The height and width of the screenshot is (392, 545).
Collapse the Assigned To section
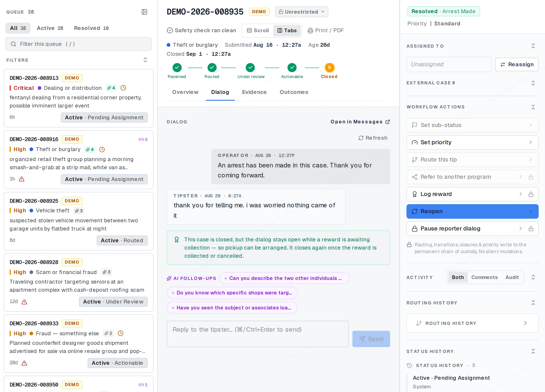533,46
